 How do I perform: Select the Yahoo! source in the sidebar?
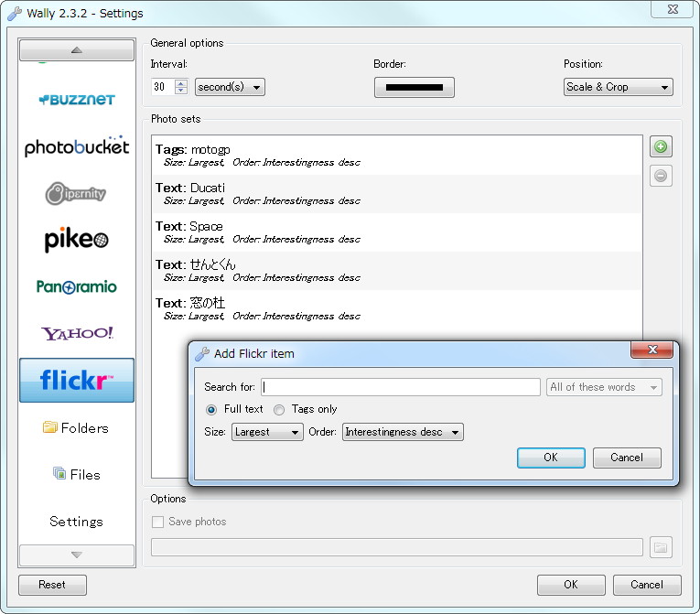click(x=77, y=333)
